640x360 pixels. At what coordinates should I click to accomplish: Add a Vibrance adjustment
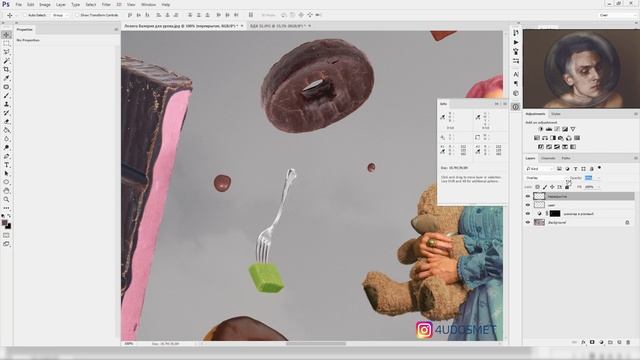(x=573, y=129)
